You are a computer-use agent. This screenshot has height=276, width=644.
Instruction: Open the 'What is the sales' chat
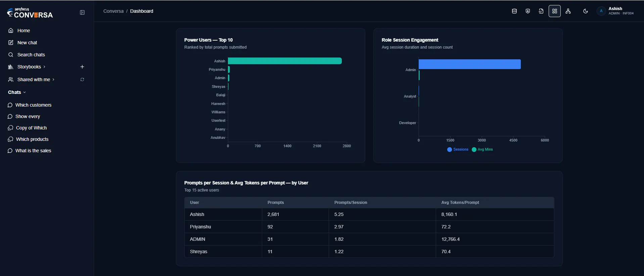pyautogui.click(x=33, y=151)
